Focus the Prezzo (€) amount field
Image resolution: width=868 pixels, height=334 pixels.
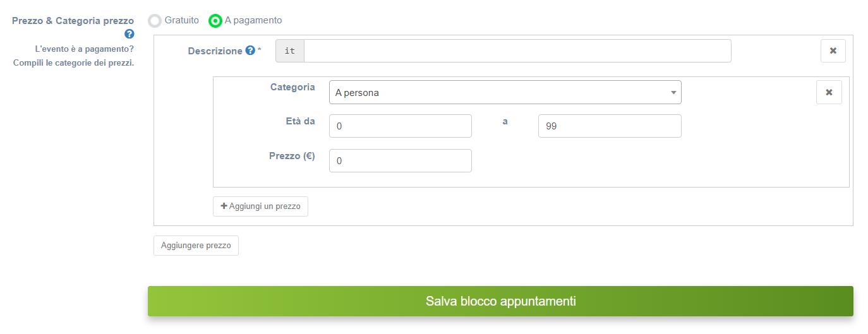pyautogui.click(x=400, y=161)
